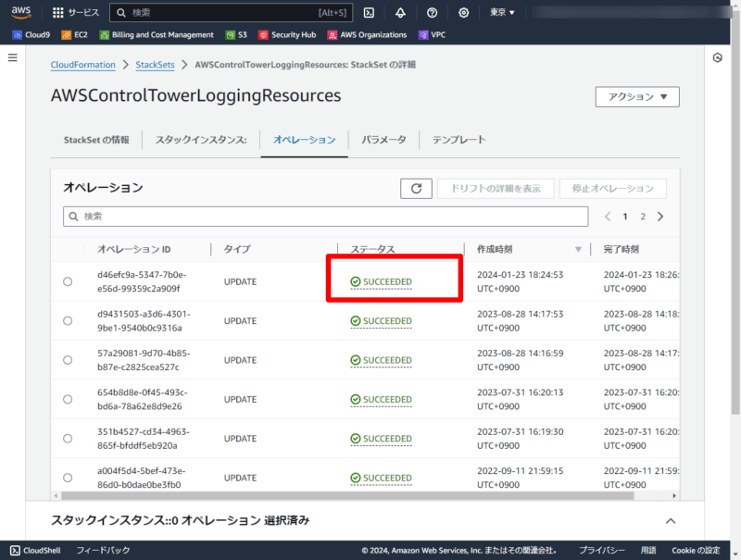Select the radio button for operation a004f5d4
The image size is (741, 560).
pos(67,478)
